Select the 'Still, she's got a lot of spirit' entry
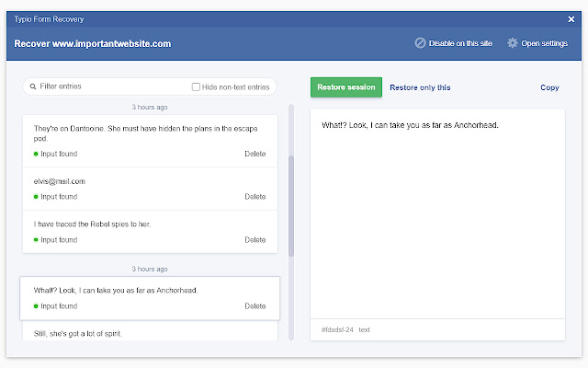This screenshot has width=588, height=368. [78, 333]
